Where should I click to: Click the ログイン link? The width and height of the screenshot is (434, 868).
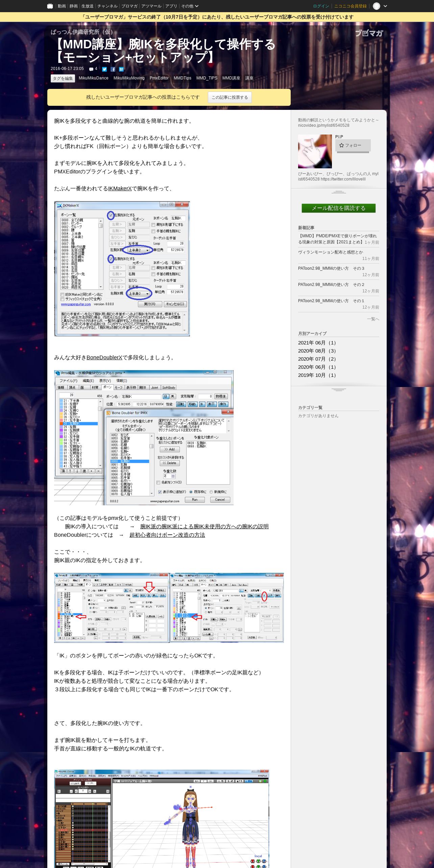click(321, 6)
